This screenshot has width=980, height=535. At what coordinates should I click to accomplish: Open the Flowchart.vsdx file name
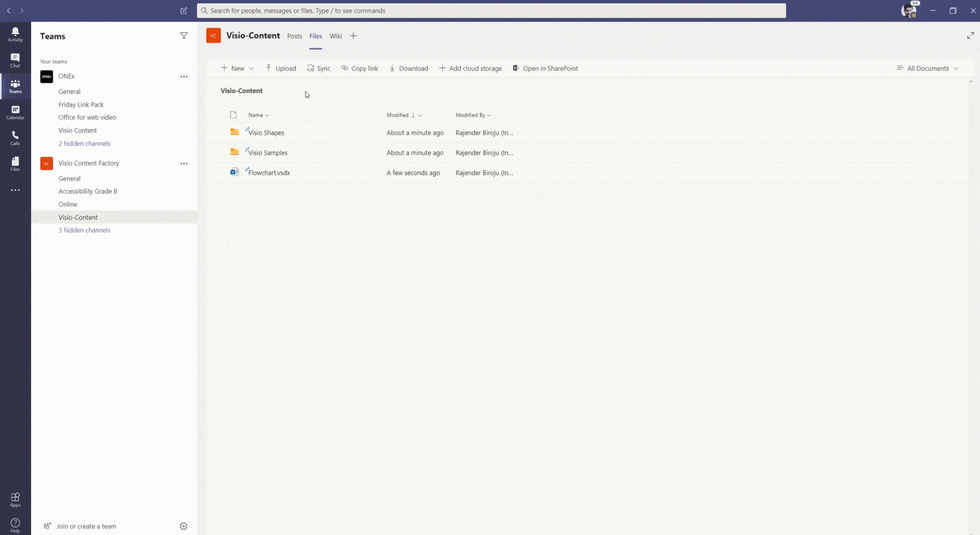click(x=269, y=173)
